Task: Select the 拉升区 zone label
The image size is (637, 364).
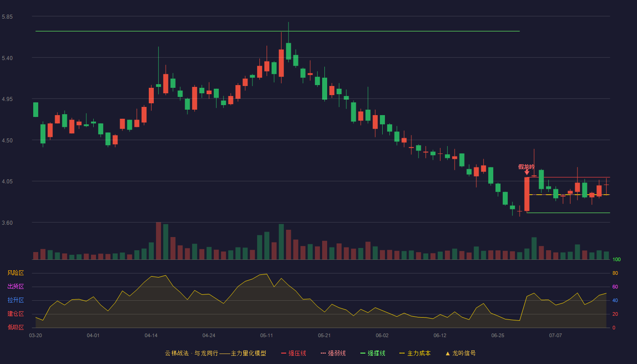Action: [x=15, y=300]
